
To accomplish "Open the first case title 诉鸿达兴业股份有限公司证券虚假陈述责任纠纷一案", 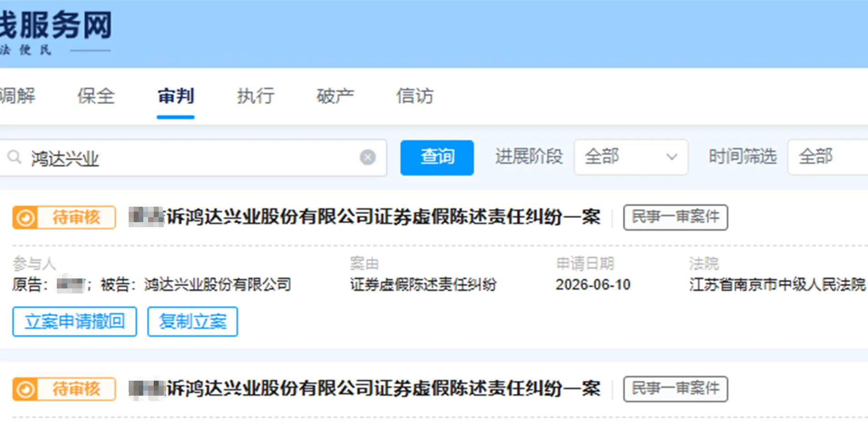I will 365,217.
